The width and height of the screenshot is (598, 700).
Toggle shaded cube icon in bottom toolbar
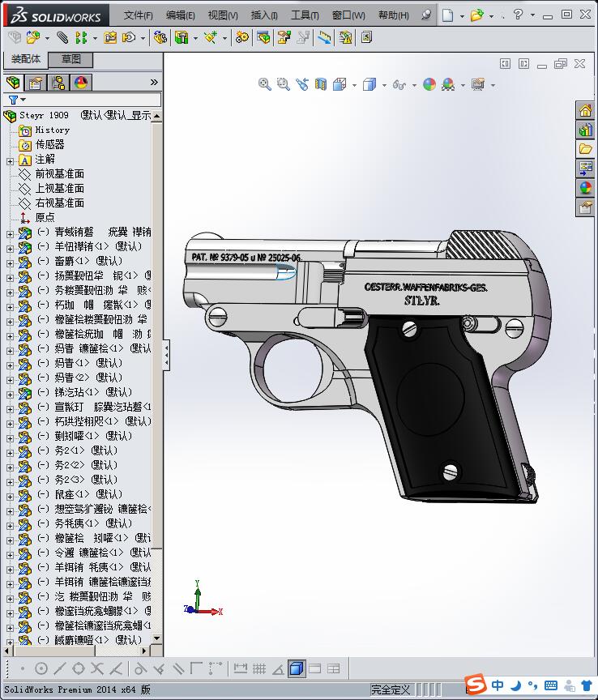(x=296, y=668)
